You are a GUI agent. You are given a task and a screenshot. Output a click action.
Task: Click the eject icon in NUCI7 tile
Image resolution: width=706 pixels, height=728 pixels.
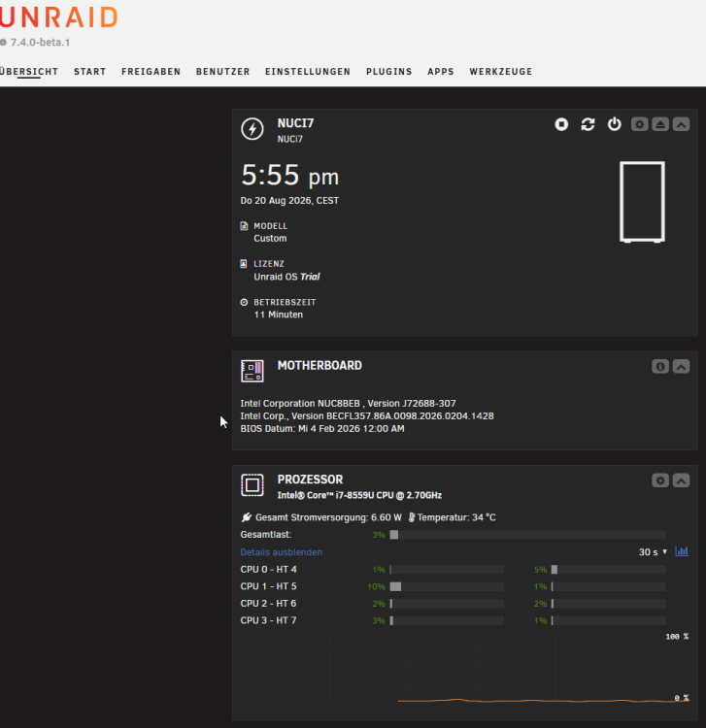[660, 124]
